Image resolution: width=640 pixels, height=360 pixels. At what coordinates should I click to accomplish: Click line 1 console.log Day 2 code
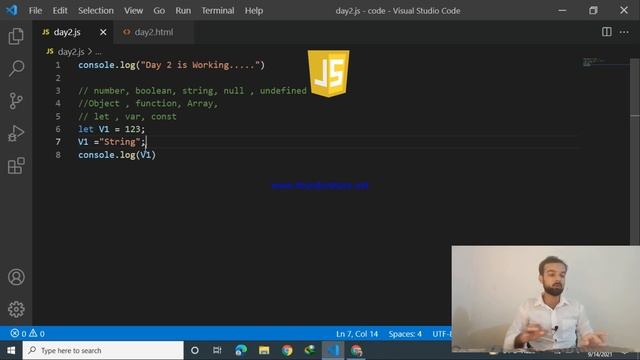pyautogui.click(x=171, y=65)
